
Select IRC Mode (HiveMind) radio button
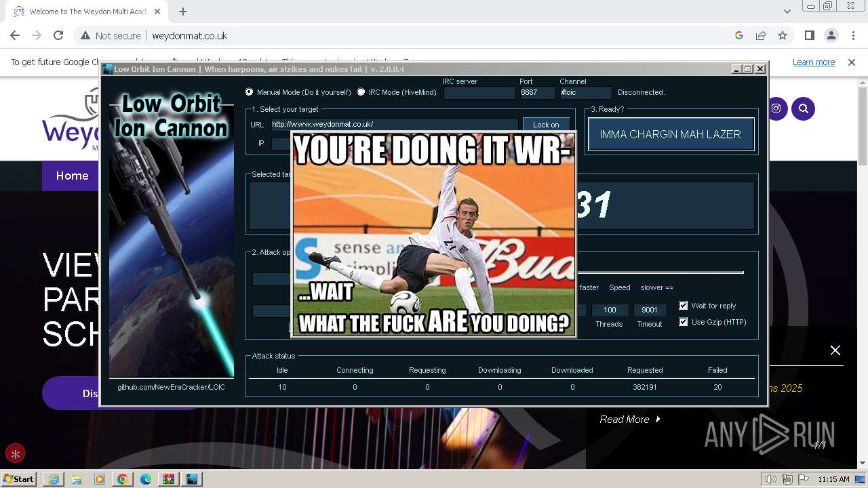tap(361, 92)
